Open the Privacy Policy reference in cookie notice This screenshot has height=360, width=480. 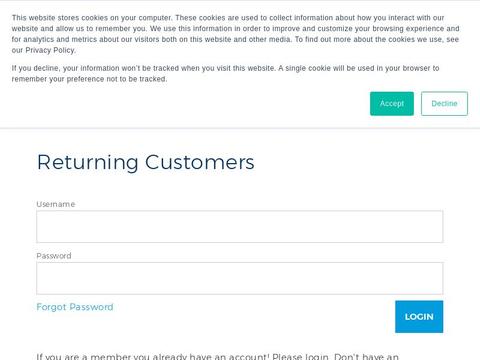(50, 50)
